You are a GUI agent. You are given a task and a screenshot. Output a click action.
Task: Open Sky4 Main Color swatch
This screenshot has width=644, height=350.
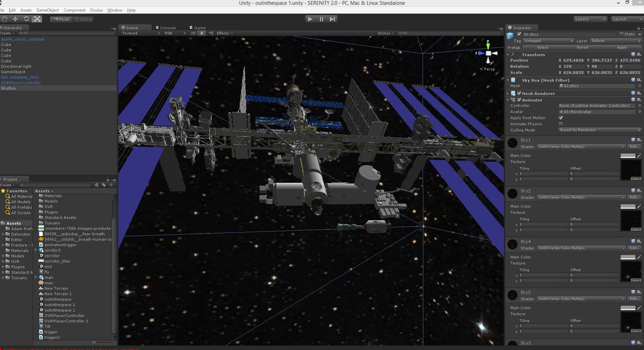point(628,257)
